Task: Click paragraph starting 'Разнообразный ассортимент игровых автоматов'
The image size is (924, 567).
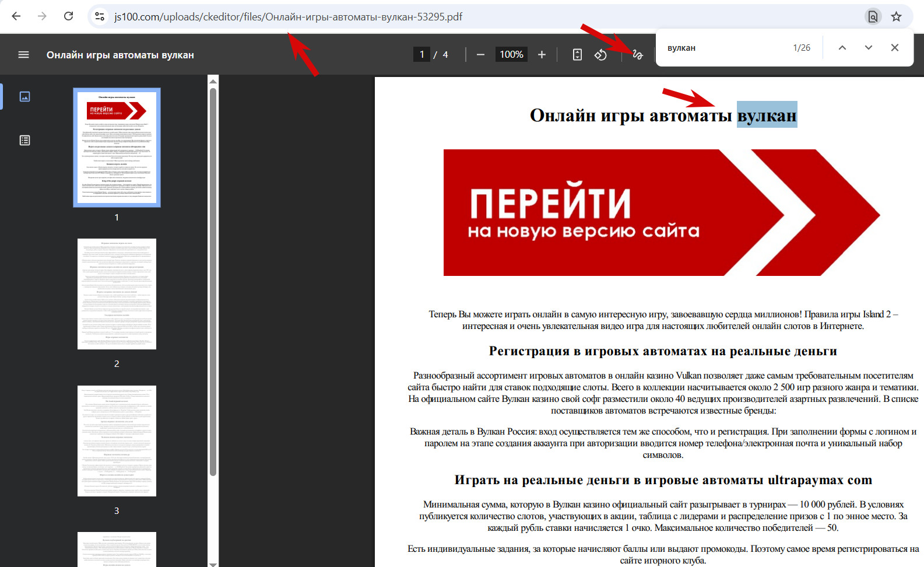Action: pos(663,393)
